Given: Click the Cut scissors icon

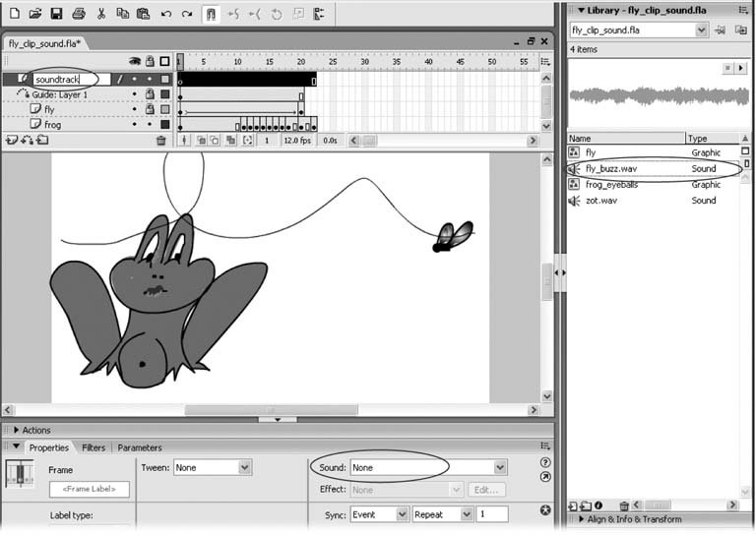Looking at the screenshot, I should [x=100, y=14].
